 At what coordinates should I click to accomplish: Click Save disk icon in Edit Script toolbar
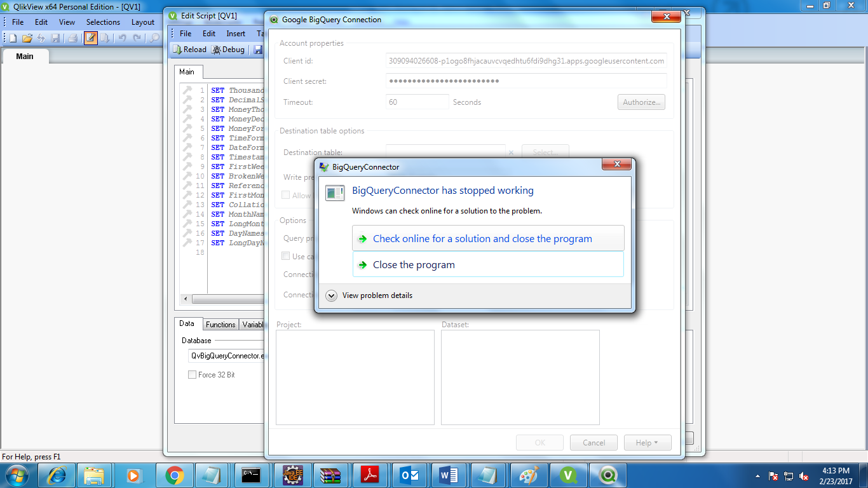coord(258,50)
